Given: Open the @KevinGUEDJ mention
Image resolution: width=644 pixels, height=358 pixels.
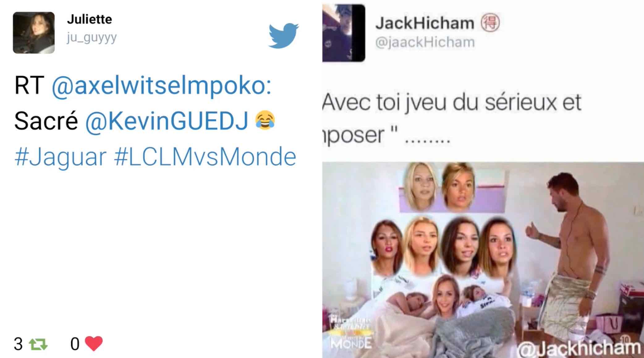Looking at the screenshot, I should (167, 121).
